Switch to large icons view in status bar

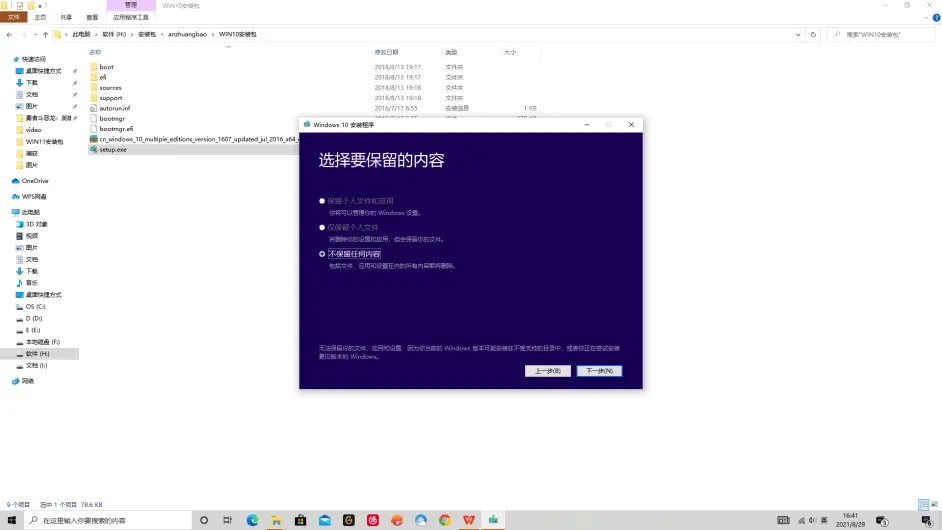click(934, 505)
